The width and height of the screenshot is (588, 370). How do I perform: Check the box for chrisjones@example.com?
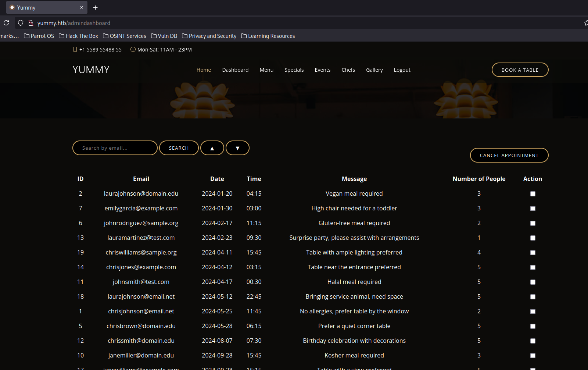(533, 267)
